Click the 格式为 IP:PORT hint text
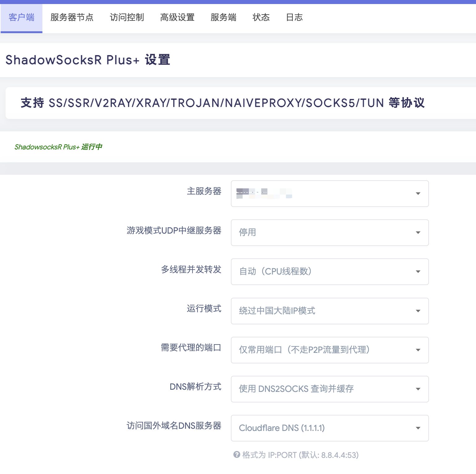 click(300, 455)
